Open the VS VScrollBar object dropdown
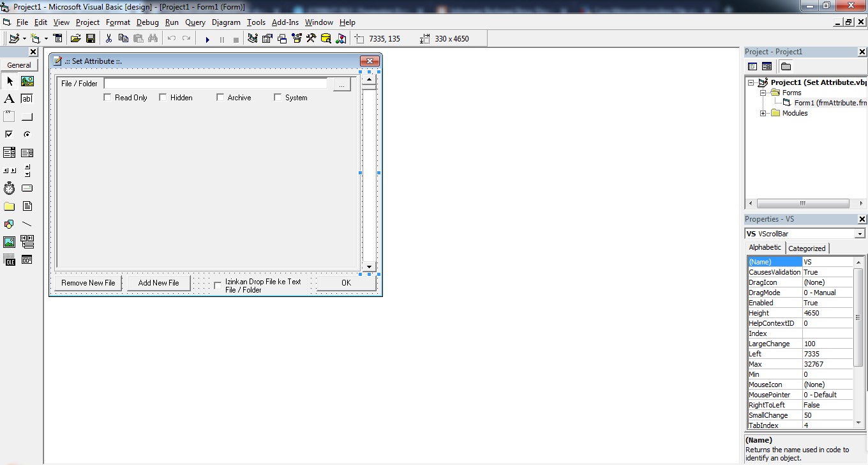 point(860,234)
